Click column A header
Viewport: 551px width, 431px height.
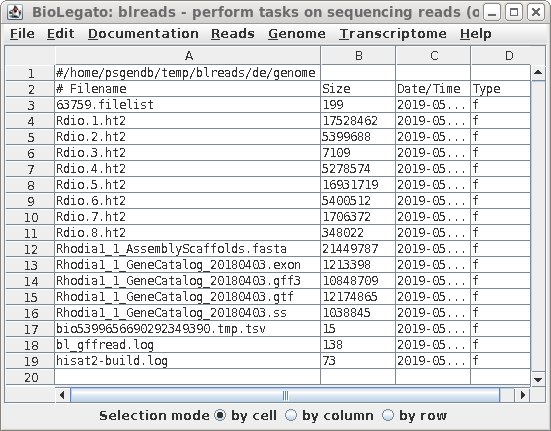(x=188, y=55)
